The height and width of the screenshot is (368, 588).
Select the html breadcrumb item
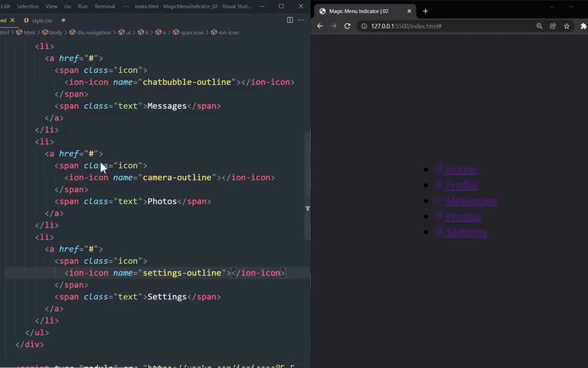click(x=26, y=32)
